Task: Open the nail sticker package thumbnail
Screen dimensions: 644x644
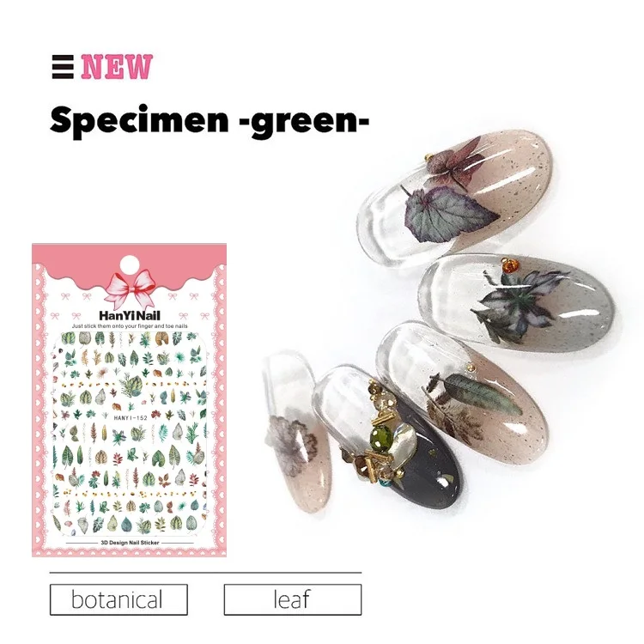Action: pyautogui.click(x=130, y=400)
